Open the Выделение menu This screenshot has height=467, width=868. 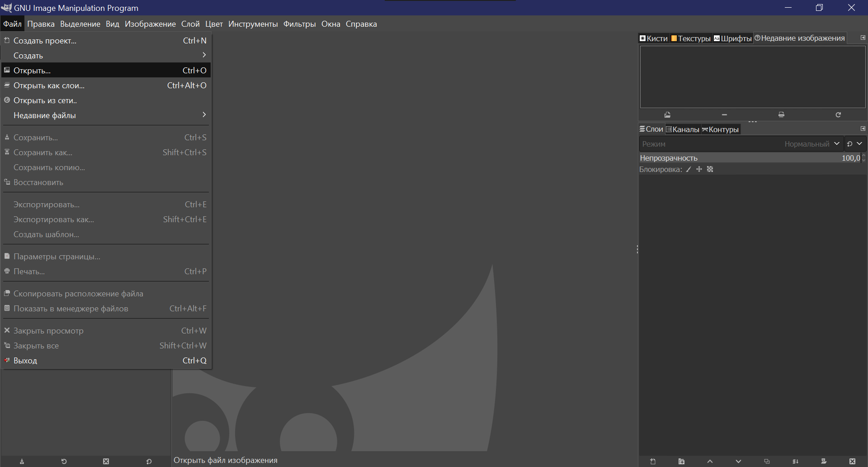point(80,24)
